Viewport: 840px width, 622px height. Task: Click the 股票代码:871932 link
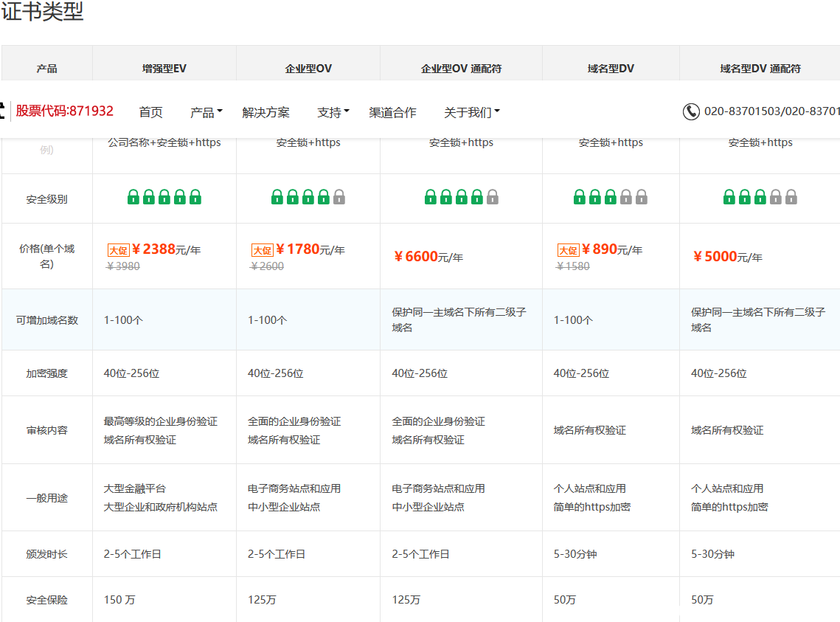pyautogui.click(x=65, y=111)
